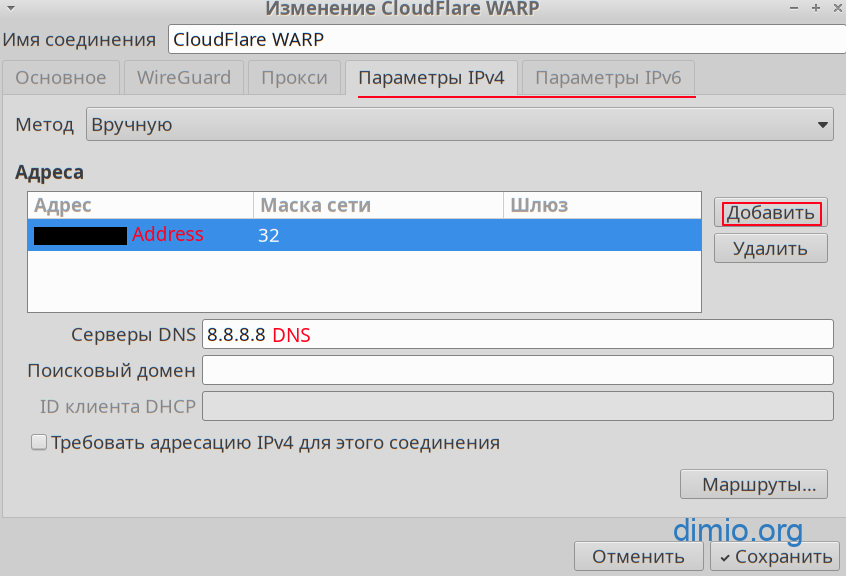The width and height of the screenshot is (846, 576).
Task: Expand the Метод dropdown
Action: pyautogui.click(x=459, y=125)
